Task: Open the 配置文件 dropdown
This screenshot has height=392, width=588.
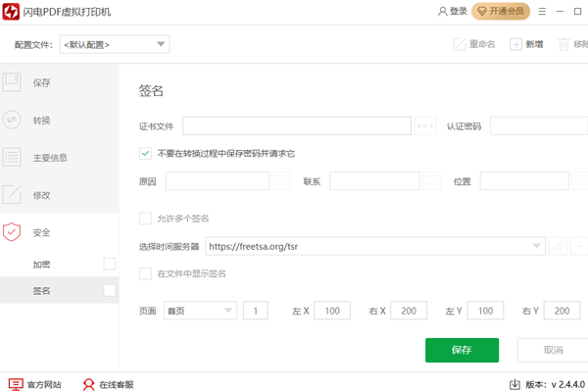Action: coord(115,45)
